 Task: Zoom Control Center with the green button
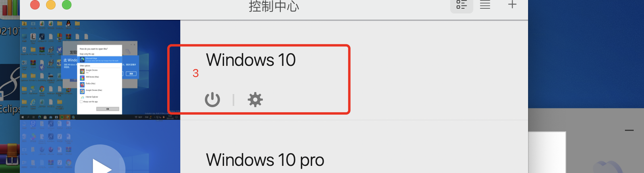67,4
